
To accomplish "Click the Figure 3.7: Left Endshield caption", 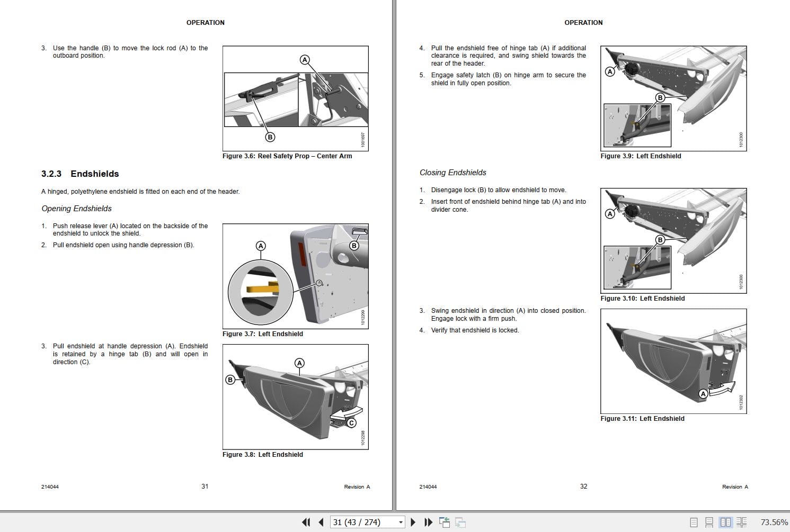I will click(x=263, y=334).
